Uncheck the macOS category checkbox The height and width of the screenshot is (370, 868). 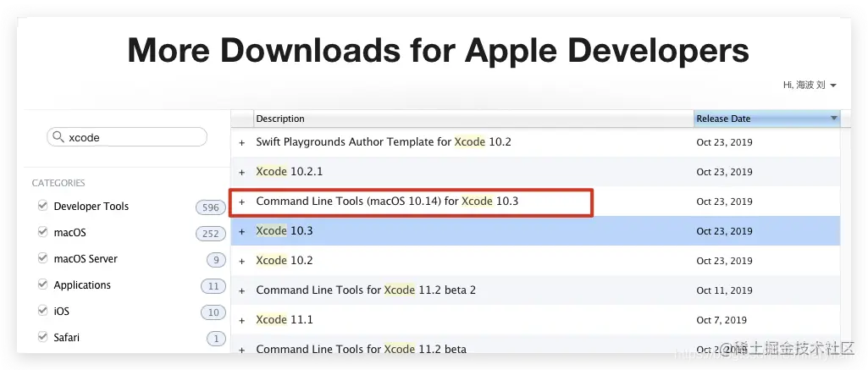pos(42,232)
